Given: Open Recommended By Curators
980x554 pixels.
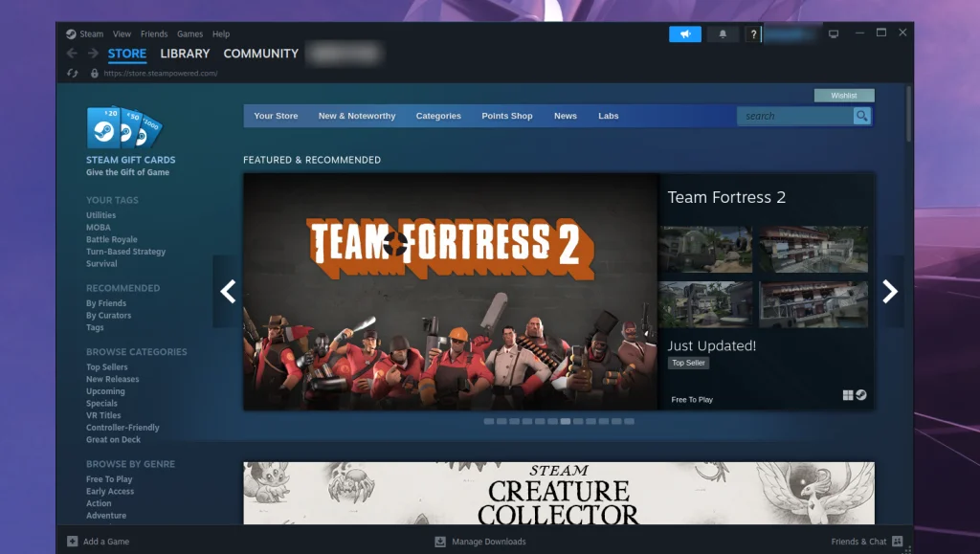Looking at the screenshot, I should (109, 316).
